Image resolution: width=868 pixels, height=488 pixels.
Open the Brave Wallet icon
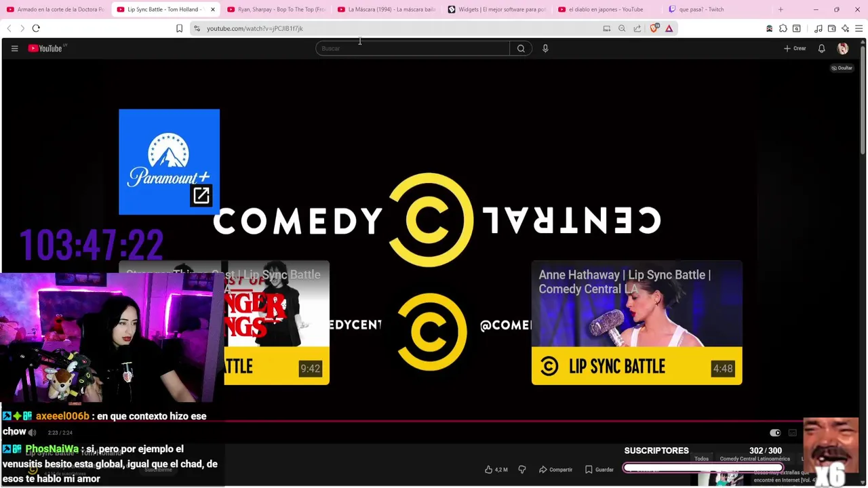click(x=832, y=28)
